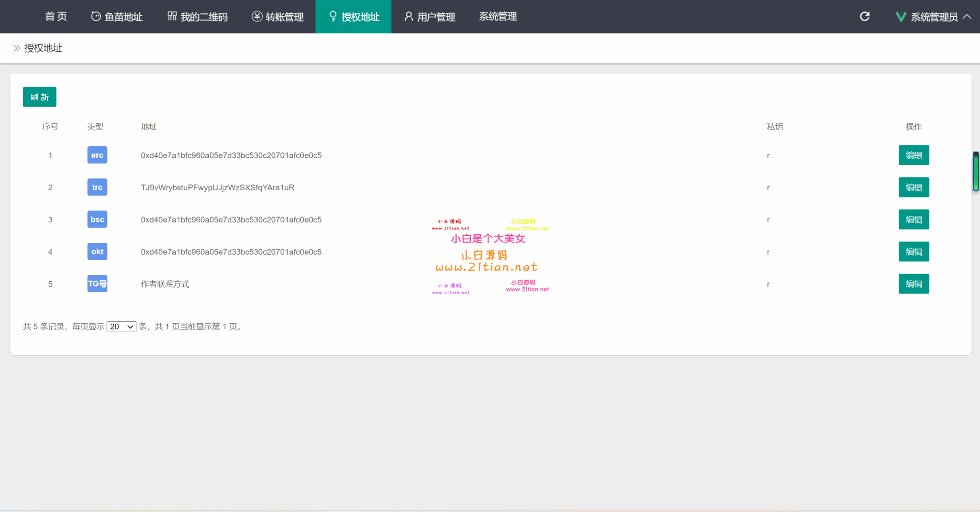The width and height of the screenshot is (980, 512).
Task: Edit the okt address row
Action: point(913,251)
